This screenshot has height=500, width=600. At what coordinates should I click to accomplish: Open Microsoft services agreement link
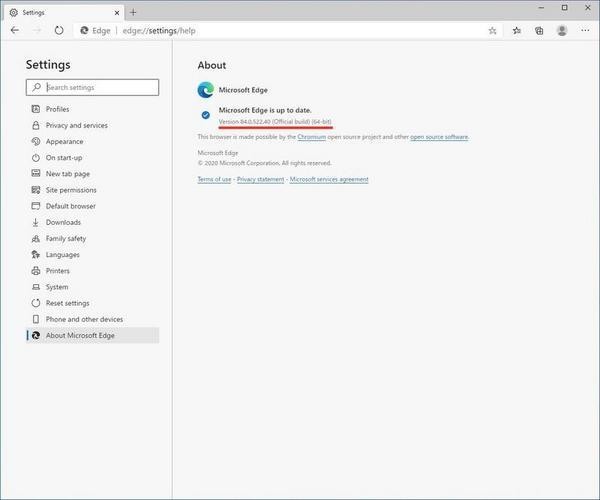tap(329, 179)
